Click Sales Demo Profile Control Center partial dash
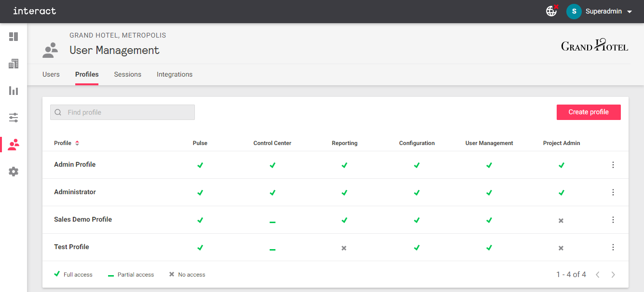The image size is (644, 292). (273, 222)
